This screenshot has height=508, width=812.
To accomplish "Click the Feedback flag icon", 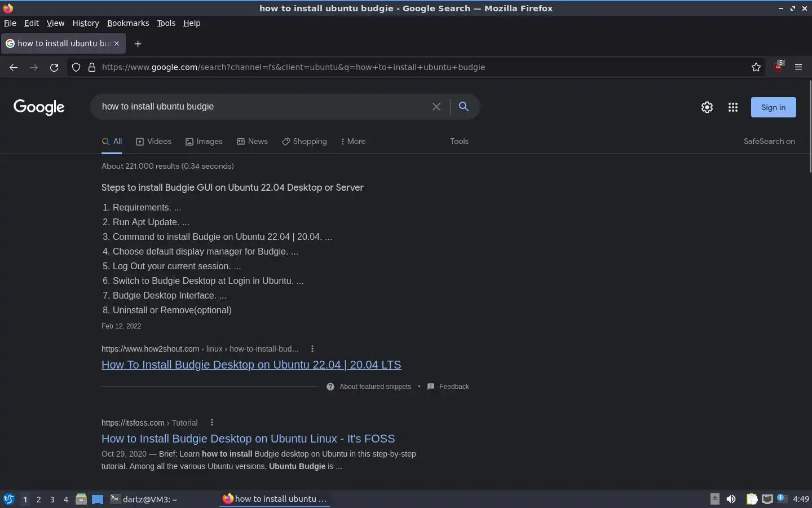I will click(431, 387).
